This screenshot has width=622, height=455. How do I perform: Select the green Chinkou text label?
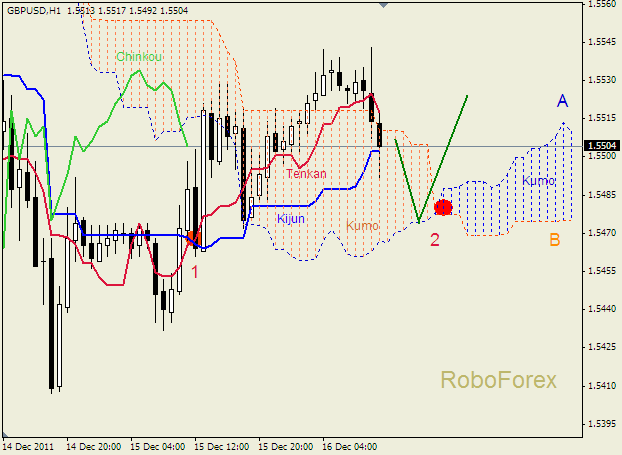coord(139,57)
